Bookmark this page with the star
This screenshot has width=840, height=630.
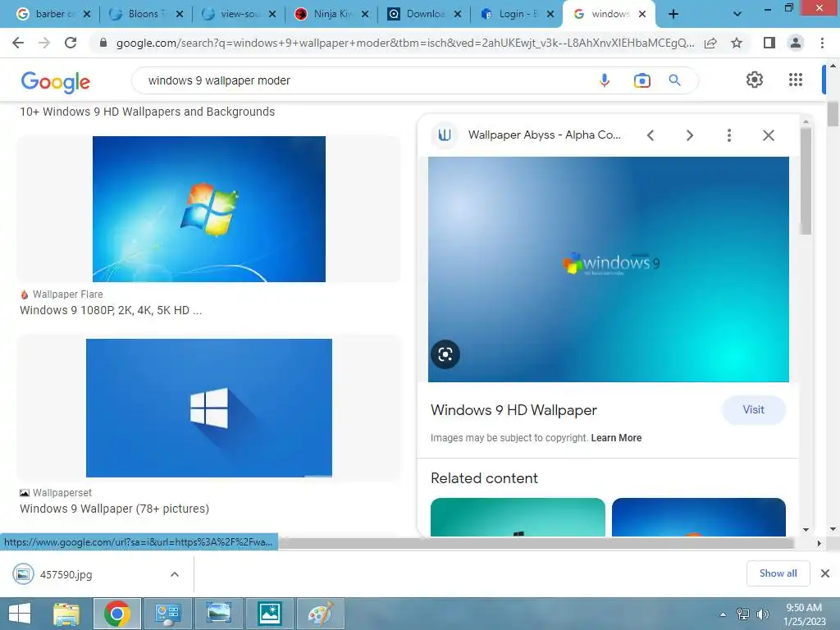[x=737, y=43]
